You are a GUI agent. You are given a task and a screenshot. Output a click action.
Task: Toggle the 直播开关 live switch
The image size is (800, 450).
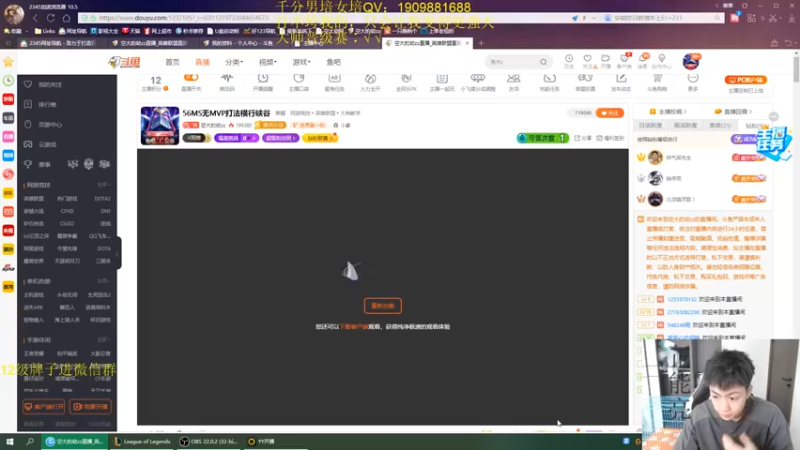191,82
